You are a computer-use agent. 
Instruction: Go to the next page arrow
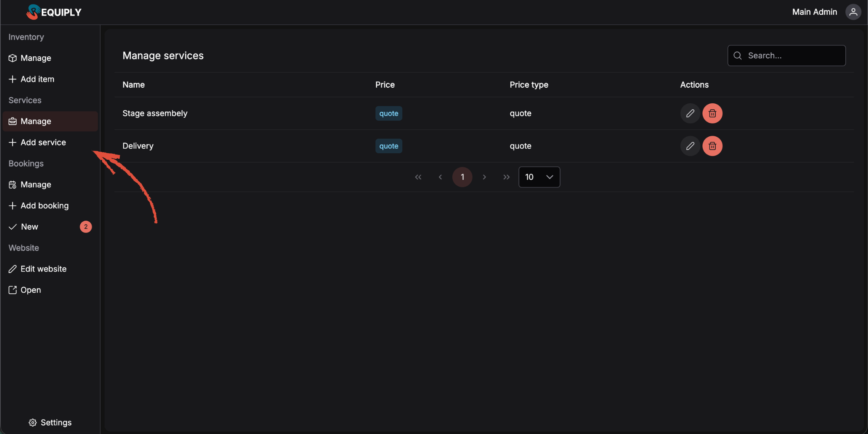coord(484,177)
